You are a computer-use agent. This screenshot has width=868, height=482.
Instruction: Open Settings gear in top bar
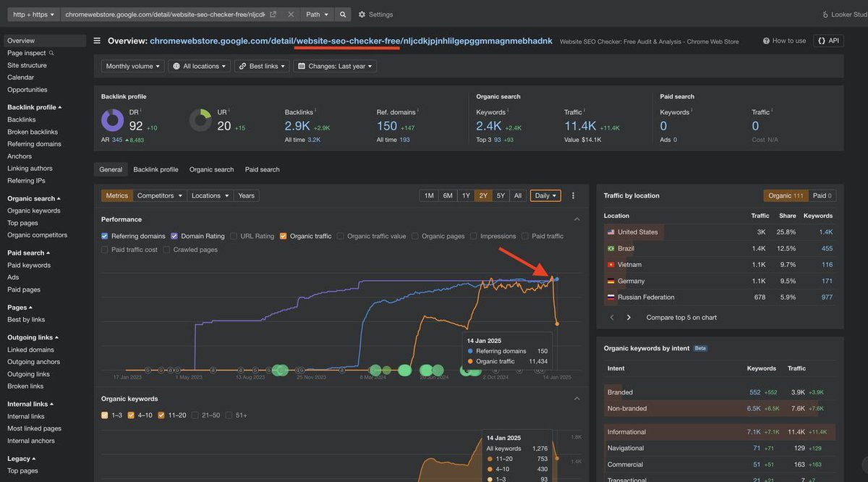pos(362,14)
